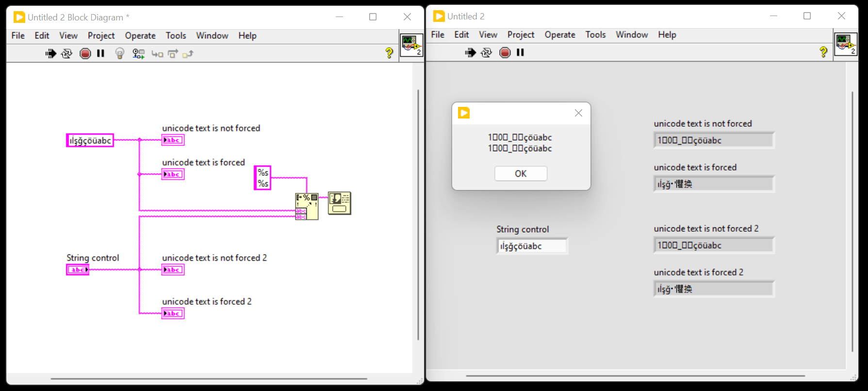Image resolution: width=868 pixels, height=391 pixels.
Task: Open Tools menu in Block Diagram window
Action: 176,35
